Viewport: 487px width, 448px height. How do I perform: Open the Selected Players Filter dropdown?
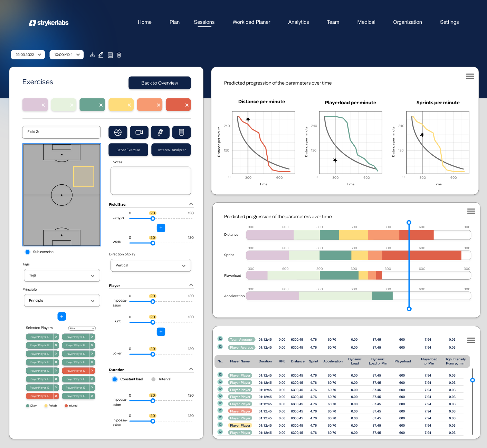click(82, 328)
